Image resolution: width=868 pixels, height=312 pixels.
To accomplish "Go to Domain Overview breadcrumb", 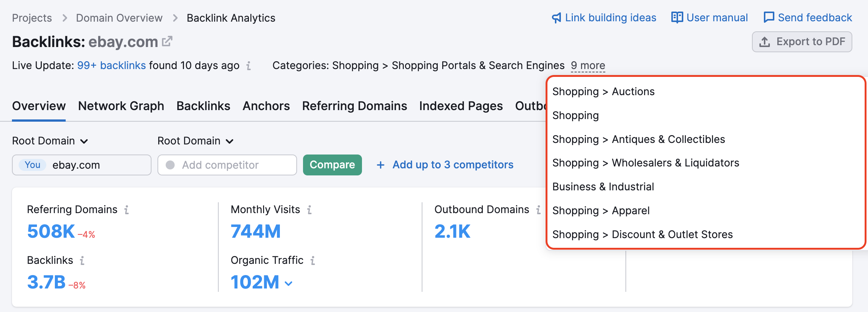I will point(119,18).
